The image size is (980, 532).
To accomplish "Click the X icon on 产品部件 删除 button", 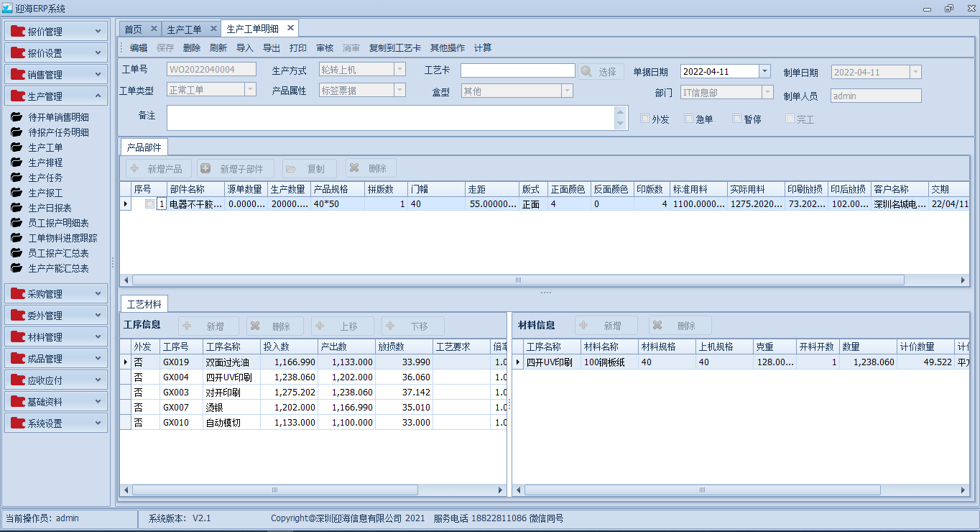I will pos(353,168).
